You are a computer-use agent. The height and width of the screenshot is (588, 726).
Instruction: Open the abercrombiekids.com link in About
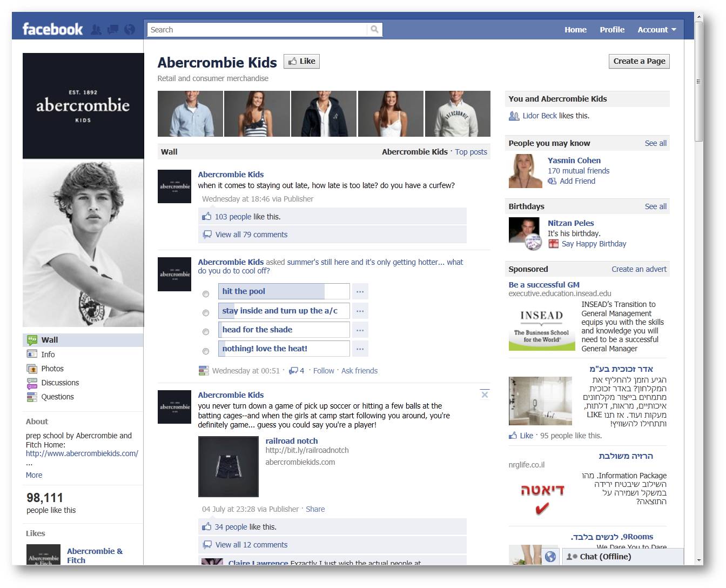tap(82, 453)
